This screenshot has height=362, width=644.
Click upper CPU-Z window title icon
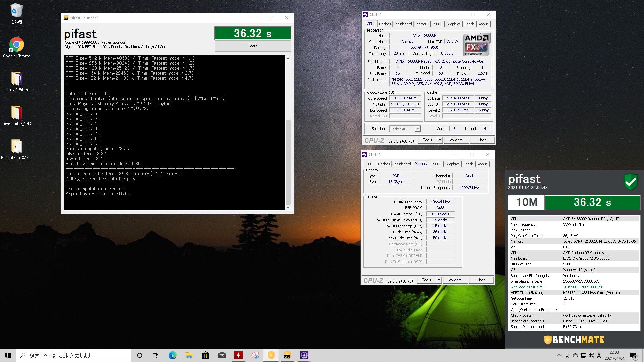click(x=365, y=15)
